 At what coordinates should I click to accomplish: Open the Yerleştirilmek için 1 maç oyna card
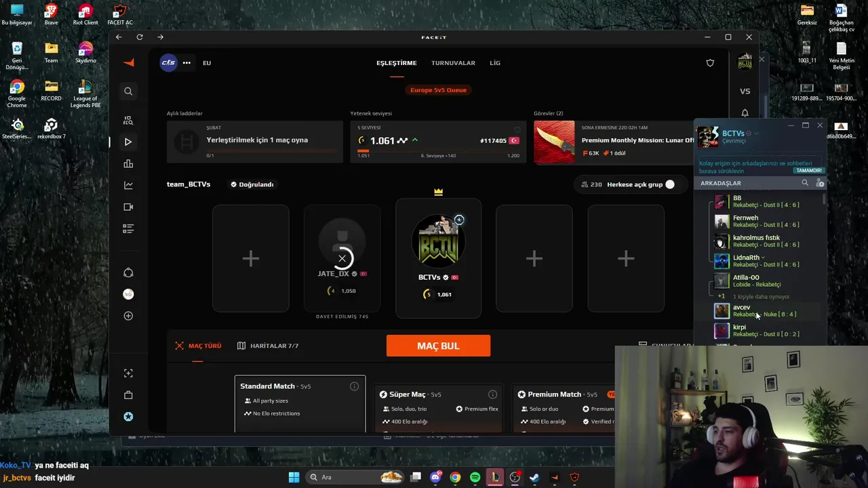click(x=255, y=142)
